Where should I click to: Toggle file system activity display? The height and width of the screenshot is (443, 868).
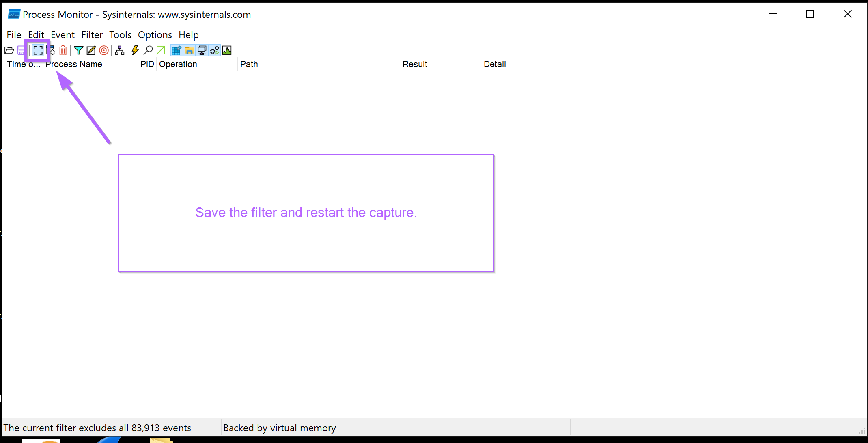(189, 50)
